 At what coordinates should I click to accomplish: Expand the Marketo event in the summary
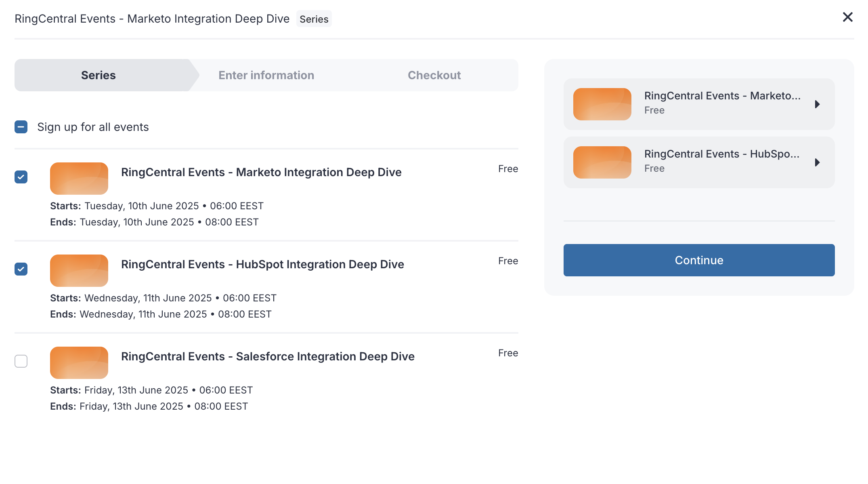click(818, 104)
